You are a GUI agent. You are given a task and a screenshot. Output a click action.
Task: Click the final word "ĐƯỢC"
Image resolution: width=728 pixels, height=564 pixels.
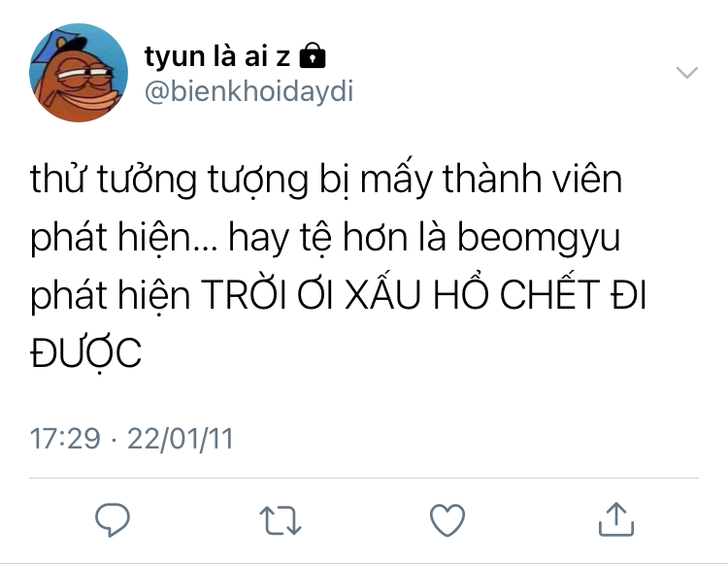pyautogui.click(x=85, y=353)
